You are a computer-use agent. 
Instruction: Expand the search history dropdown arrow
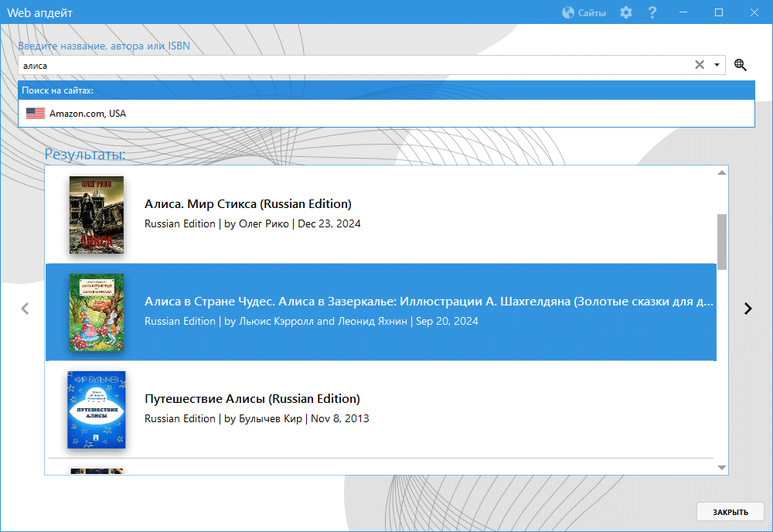pos(717,65)
